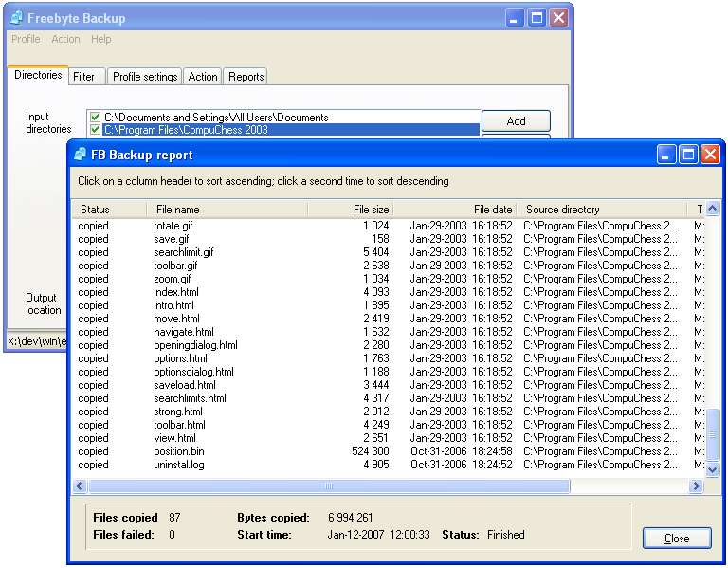Image resolution: width=728 pixels, height=568 pixels.
Task: Click the FB Backup report window icon
Action: click(81, 155)
